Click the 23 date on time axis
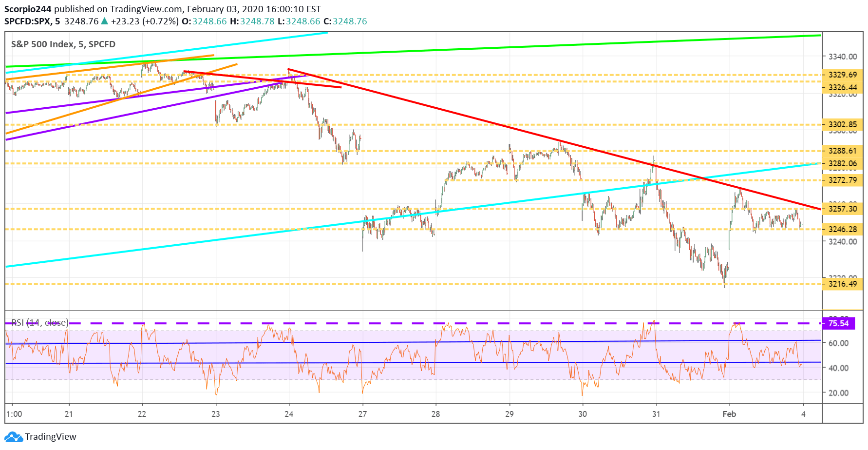 point(215,414)
